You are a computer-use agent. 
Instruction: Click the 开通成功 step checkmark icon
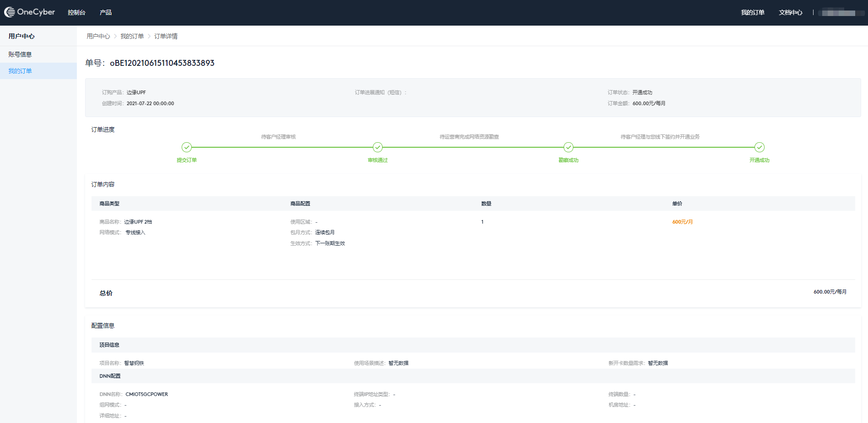pyautogui.click(x=760, y=147)
